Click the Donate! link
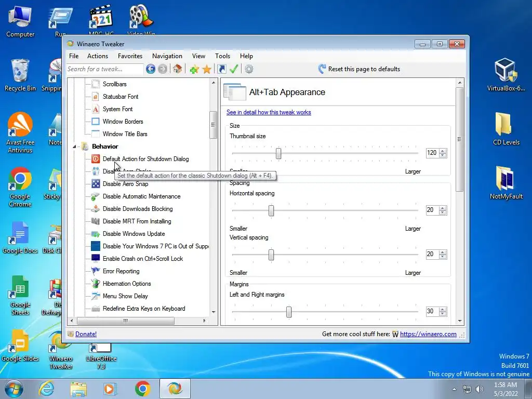The image size is (532, 399). coord(86,334)
